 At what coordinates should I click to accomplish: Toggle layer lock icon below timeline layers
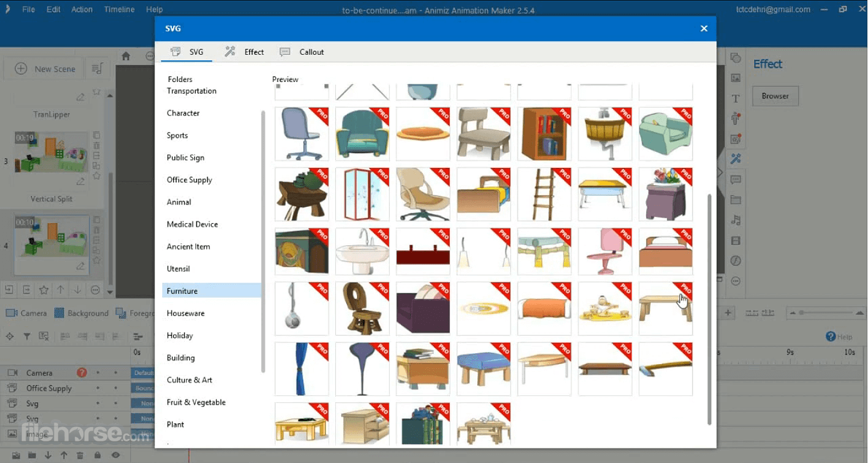97,455
